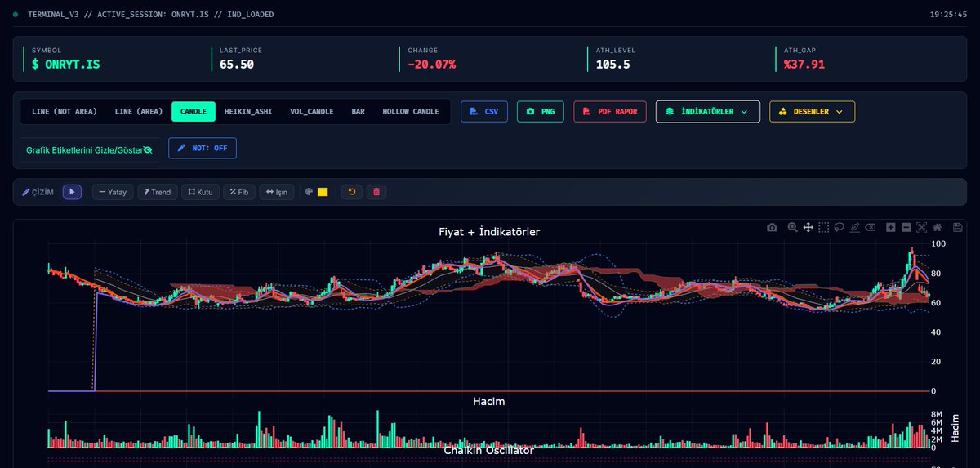The width and height of the screenshot is (980, 468).
Task: Click the erase active shape icon
Action: [871, 228]
